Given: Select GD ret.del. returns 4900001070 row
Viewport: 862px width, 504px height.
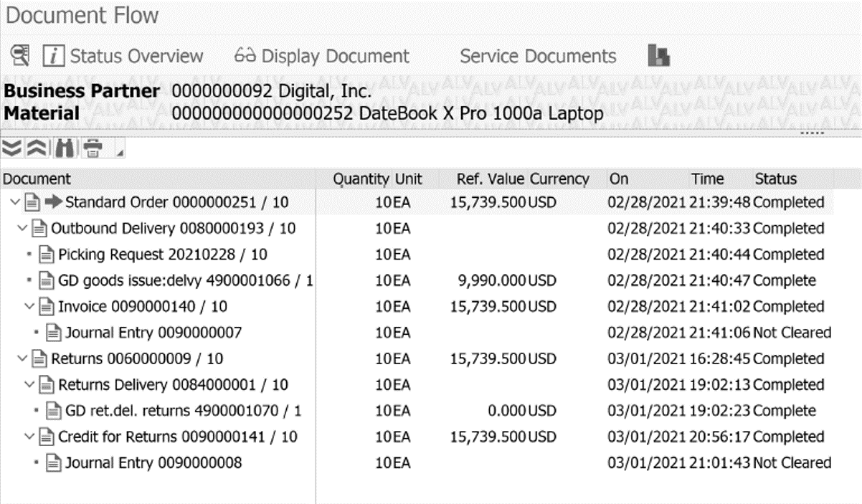Looking at the screenshot, I should [x=417, y=411].
